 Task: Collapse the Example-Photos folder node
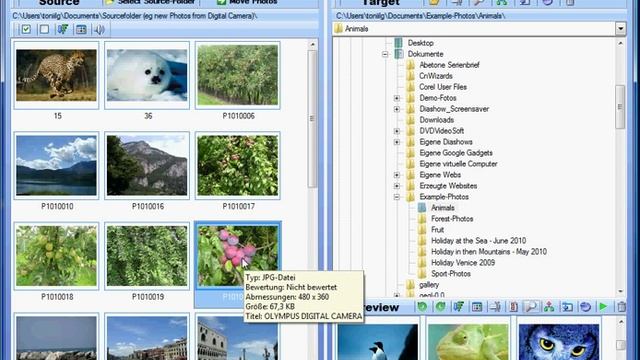(396, 197)
